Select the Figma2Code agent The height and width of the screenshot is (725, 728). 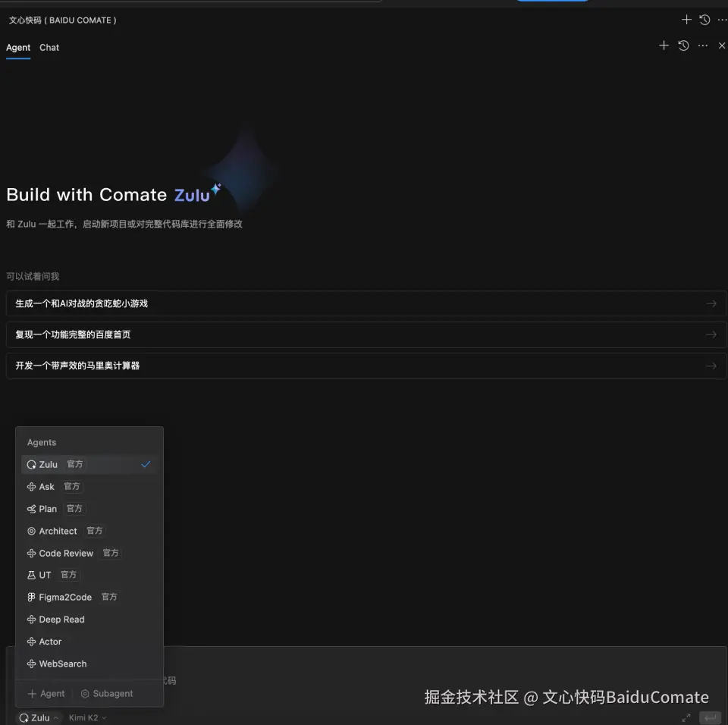point(89,598)
